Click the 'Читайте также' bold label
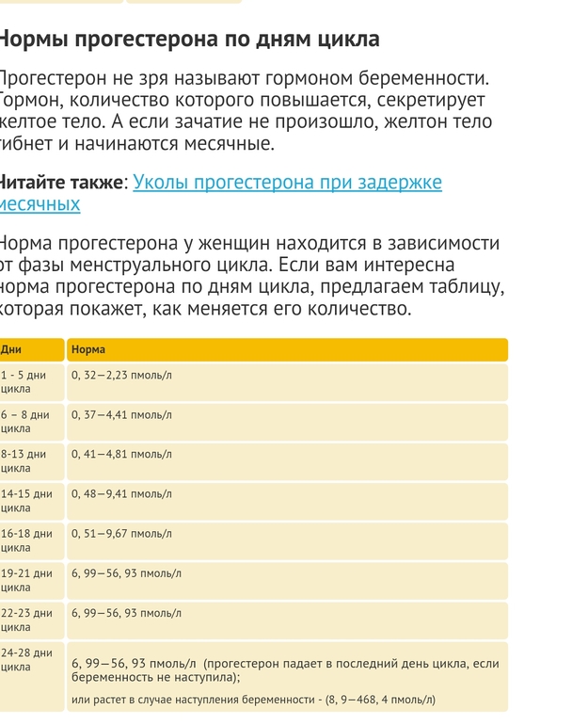Image resolution: width=588 pixels, height=725 pixels. tap(61, 182)
